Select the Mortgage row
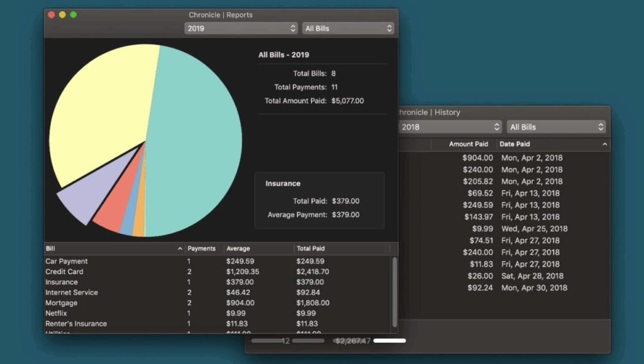 [218, 303]
